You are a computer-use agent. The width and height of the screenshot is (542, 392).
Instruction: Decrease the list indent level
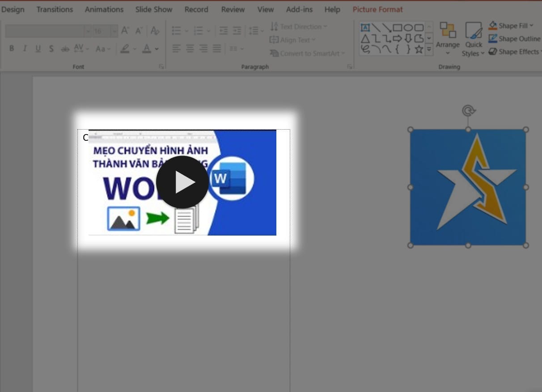pos(224,30)
